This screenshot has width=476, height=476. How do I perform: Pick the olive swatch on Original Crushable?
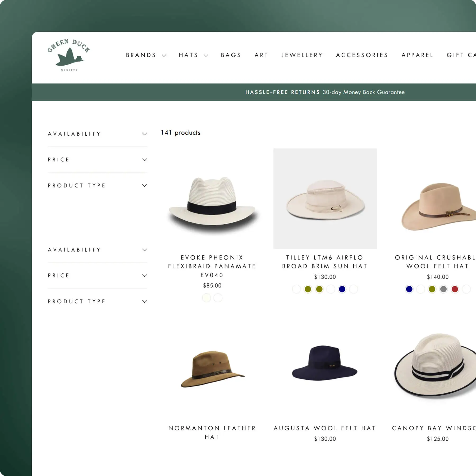(x=432, y=289)
